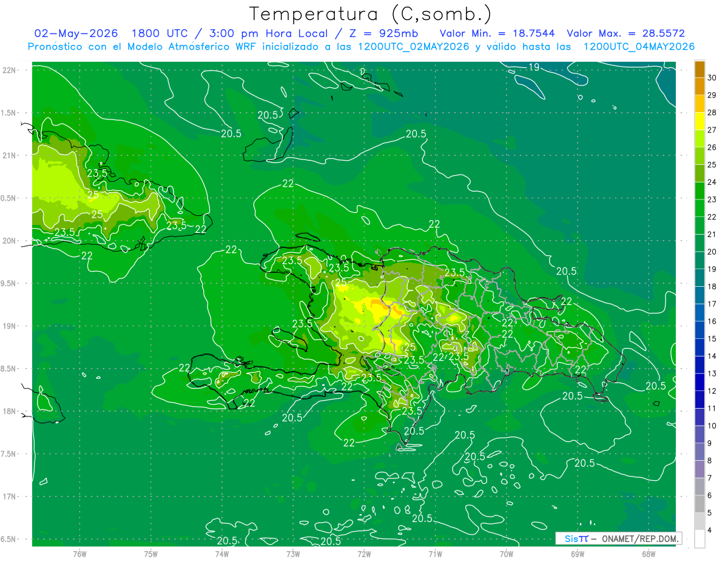Image resolution: width=728 pixels, height=562 pixels.
Task: Click the 68W longitude axis label
Action: coord(649,553)
